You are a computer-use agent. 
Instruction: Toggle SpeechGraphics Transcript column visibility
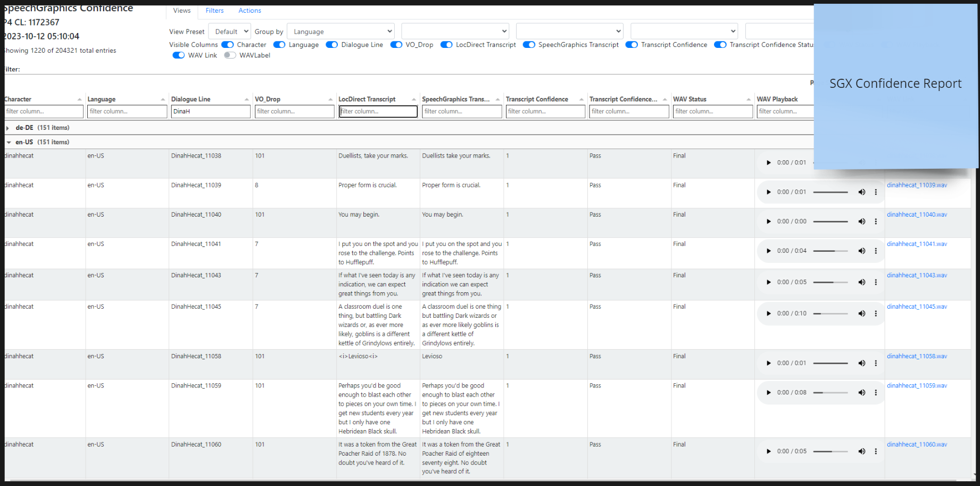529,45
